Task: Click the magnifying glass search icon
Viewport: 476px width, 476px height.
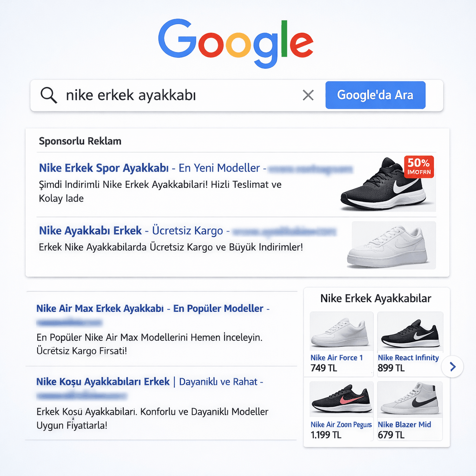Action: (49, 95)
